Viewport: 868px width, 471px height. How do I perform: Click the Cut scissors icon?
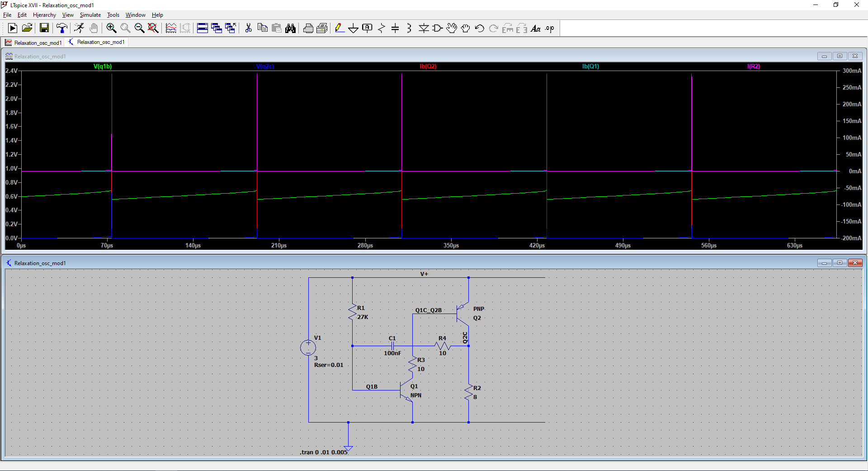tap(248, 28)
